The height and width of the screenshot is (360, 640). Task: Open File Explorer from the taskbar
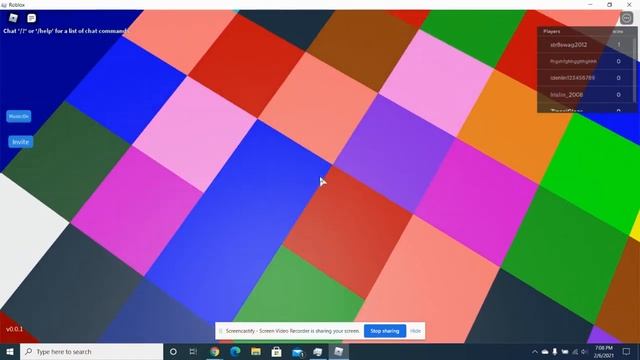pos(256,351)
